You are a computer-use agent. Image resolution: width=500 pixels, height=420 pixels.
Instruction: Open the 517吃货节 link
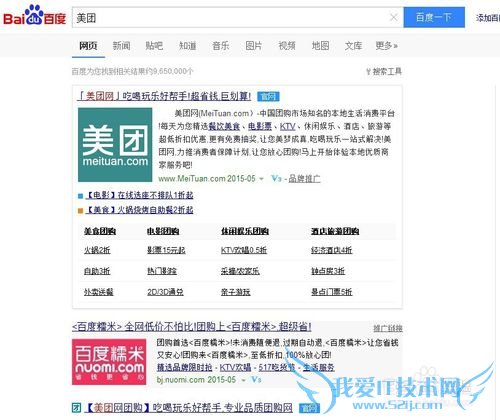tap(277, 367)
